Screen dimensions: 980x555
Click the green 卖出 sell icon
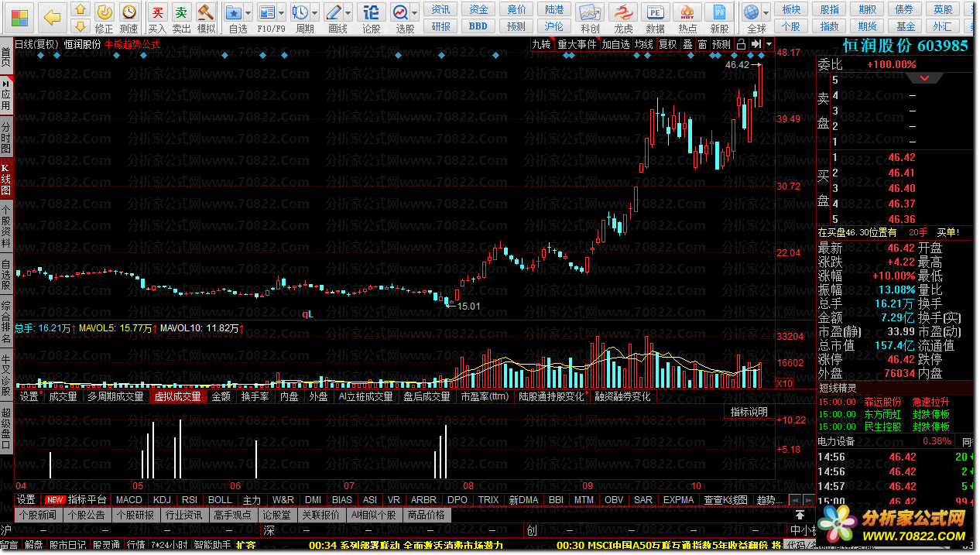pyautogui.click(x=181, y=12)
